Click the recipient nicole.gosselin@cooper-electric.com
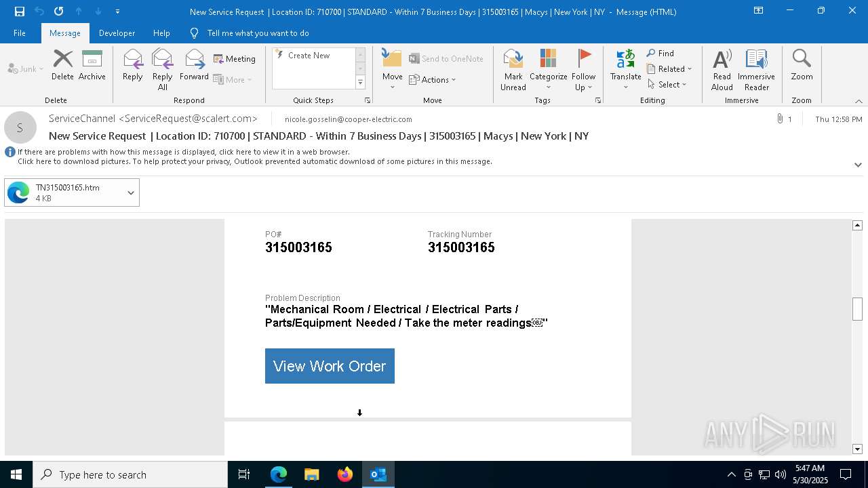 (x=349, y=119)
